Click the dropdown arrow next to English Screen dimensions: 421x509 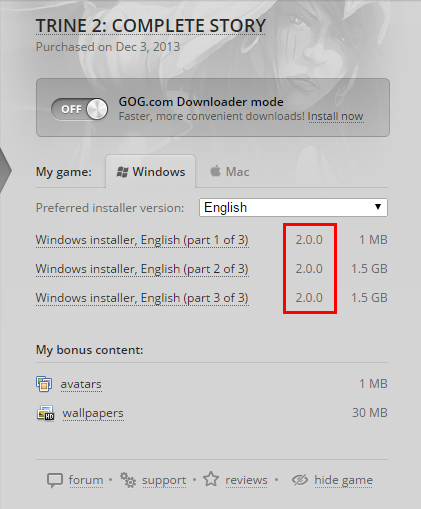tap(378, 207)
